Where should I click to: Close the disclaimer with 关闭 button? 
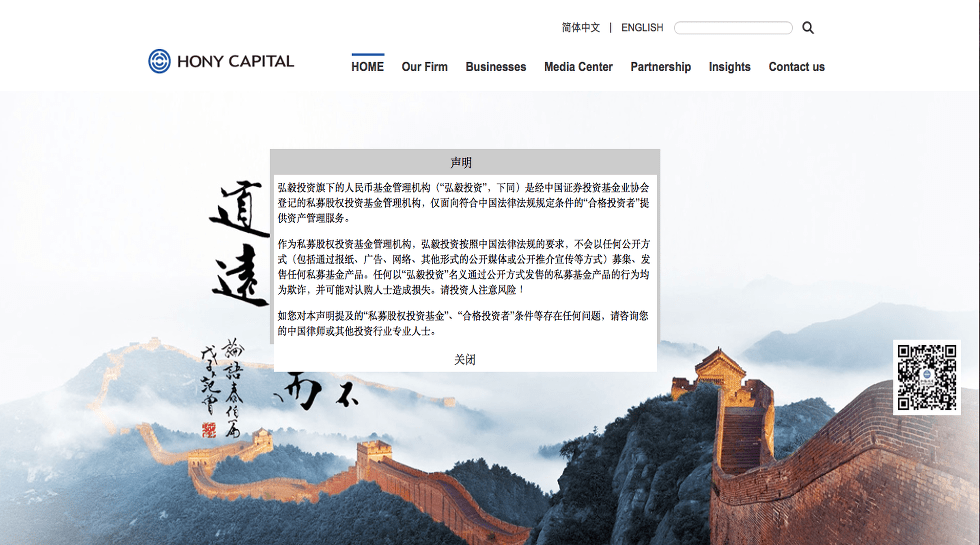465,359
